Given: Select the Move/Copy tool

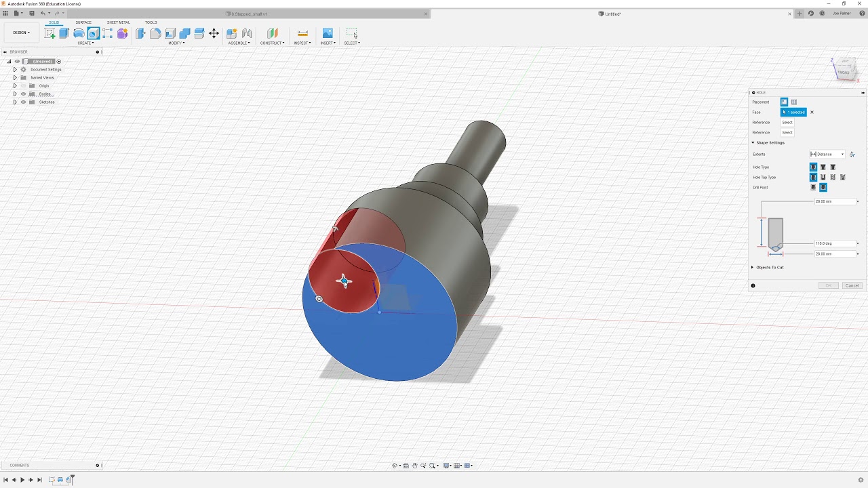Looking at the screenshot, I should pos(214,33).
